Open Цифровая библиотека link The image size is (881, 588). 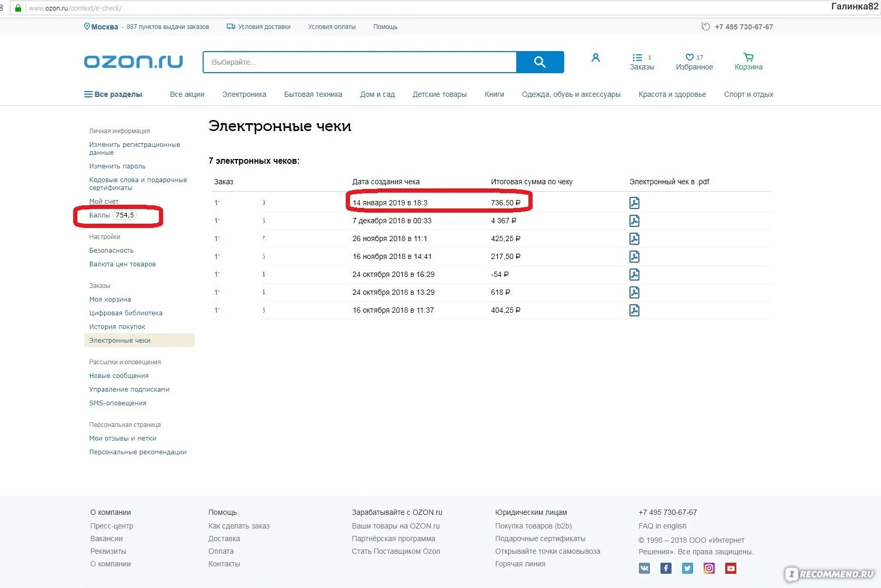126,313
